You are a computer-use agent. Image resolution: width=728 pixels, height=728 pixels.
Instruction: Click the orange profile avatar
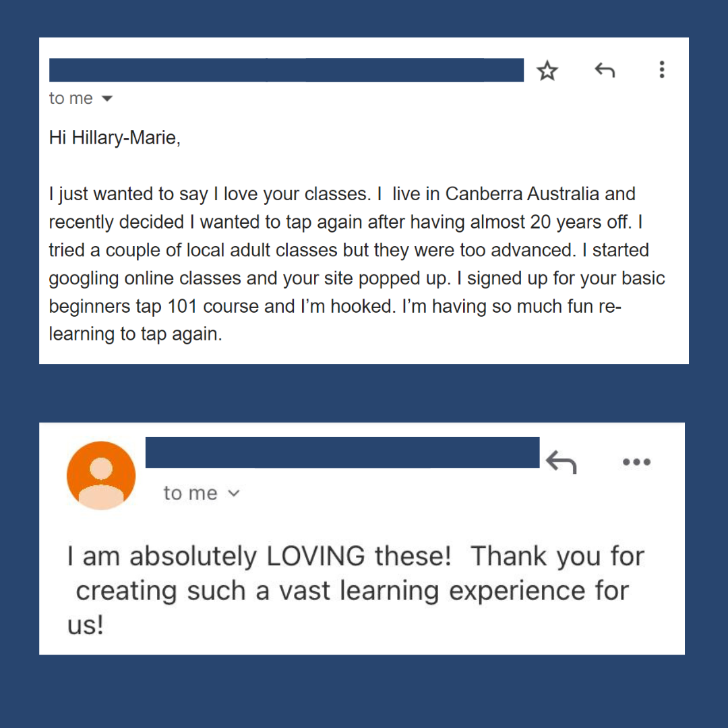101,475
